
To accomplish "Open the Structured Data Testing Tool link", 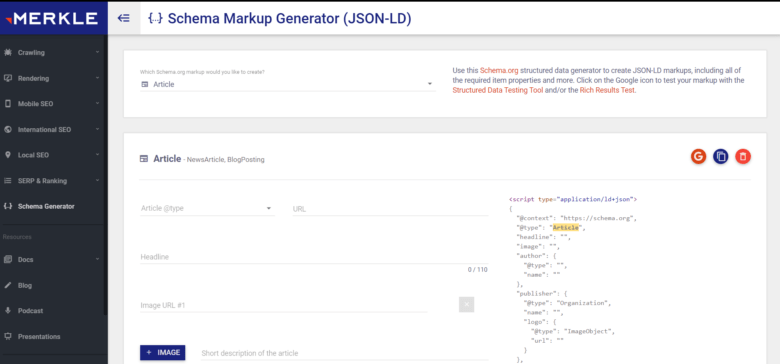I will click(x=497, y=91).
